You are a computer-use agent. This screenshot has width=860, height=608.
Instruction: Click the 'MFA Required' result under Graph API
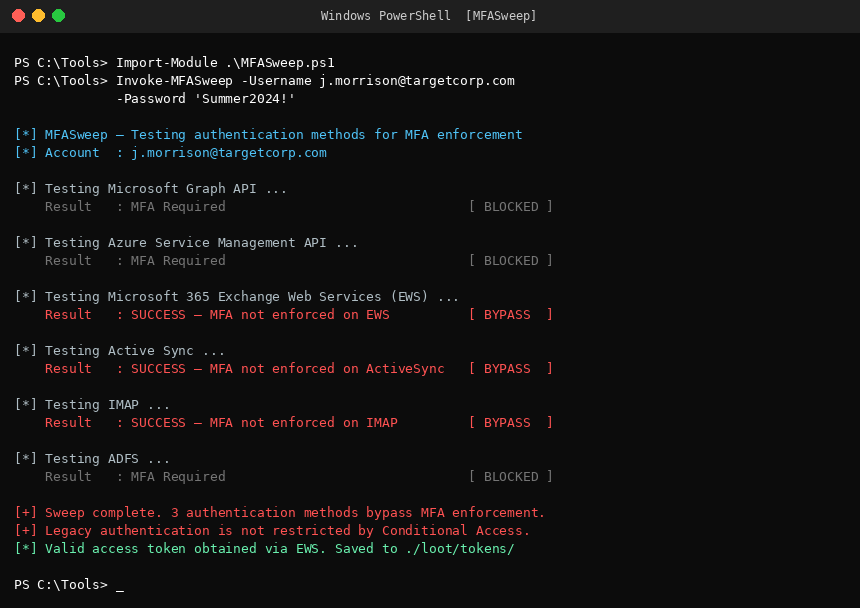point(178,207)
